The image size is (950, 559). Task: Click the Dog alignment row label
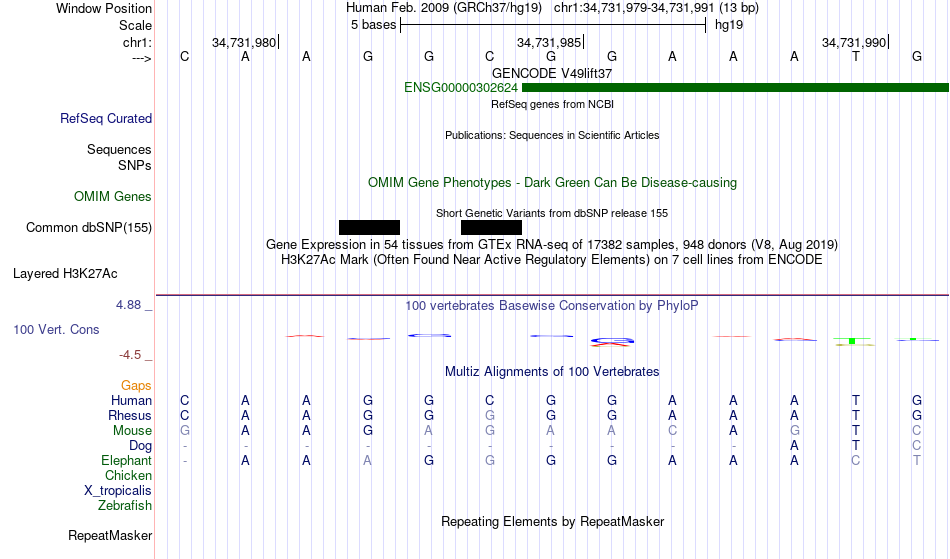[x=140, y=446]
